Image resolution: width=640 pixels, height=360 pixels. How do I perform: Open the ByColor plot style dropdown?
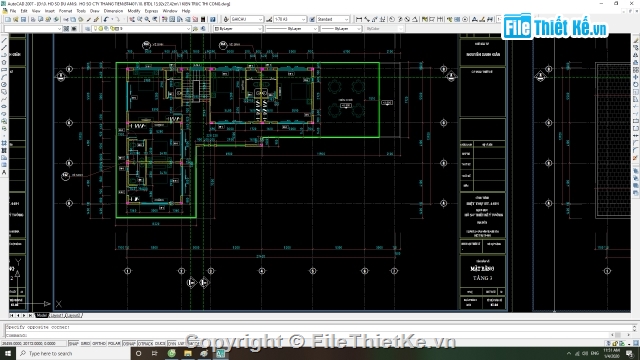pyautogui.click(x=384, y=29)
